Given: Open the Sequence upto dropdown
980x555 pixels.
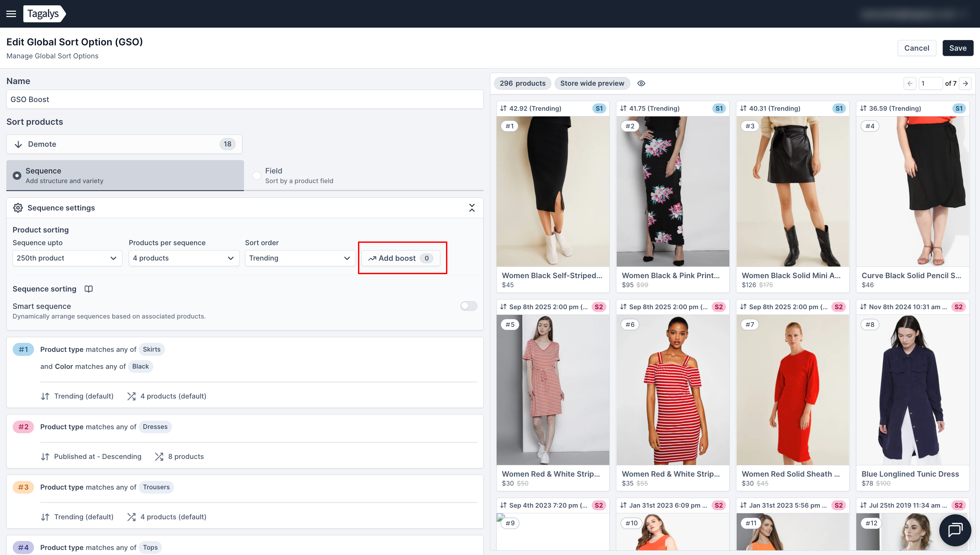Looking at the screenshot, I should click(67, 258).
